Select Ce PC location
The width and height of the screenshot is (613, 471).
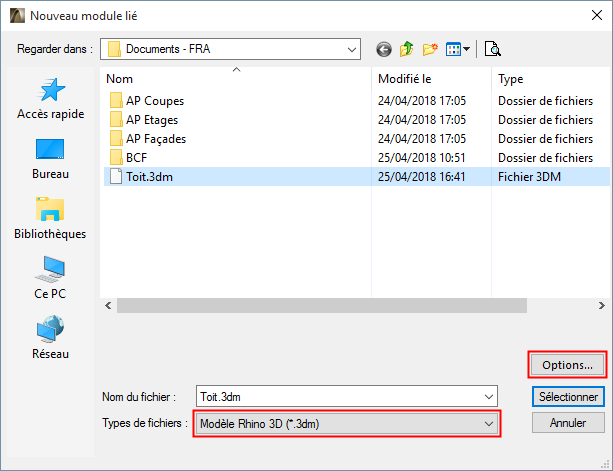(50, 278)
